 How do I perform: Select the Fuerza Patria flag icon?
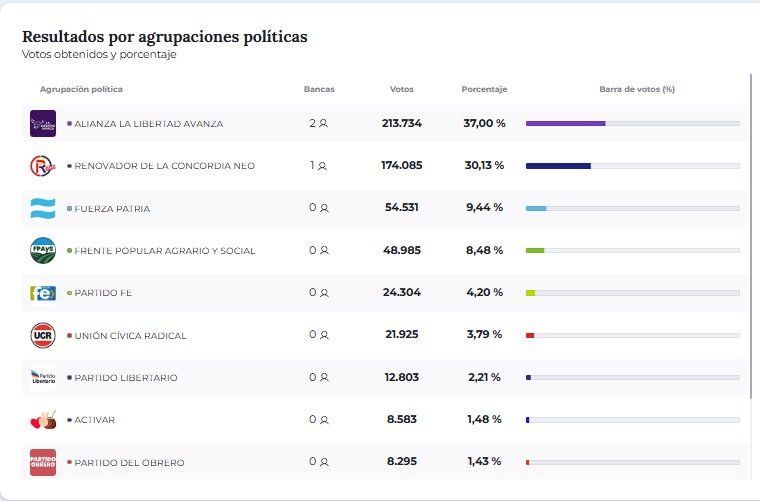click(x=43, y=208)
